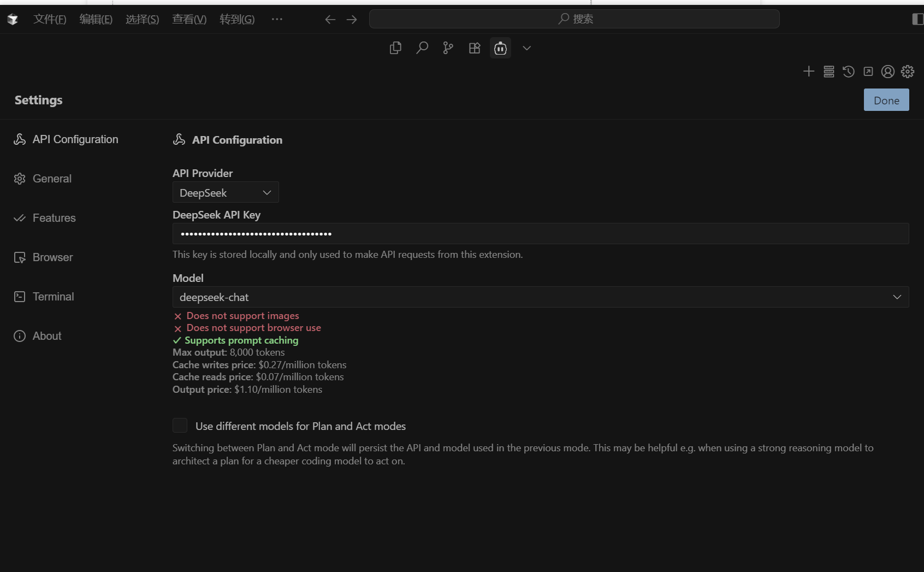Select the Browser settings tab
Image resolution: width=924 pixels, height=572 pixels.
coord(43,257)
